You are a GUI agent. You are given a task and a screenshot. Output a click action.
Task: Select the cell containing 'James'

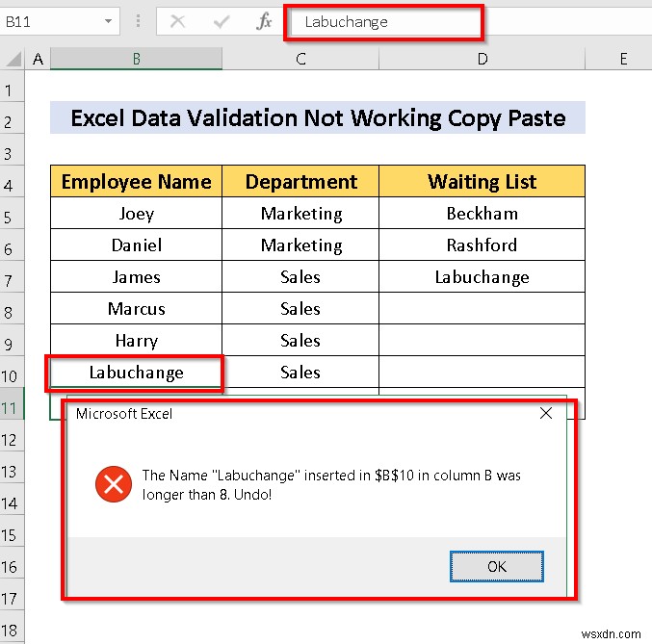[x=137, y=276]
